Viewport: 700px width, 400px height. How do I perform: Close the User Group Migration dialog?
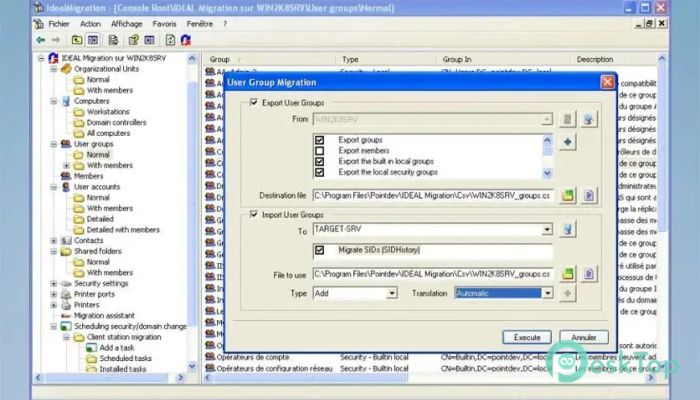coord(607,82)
